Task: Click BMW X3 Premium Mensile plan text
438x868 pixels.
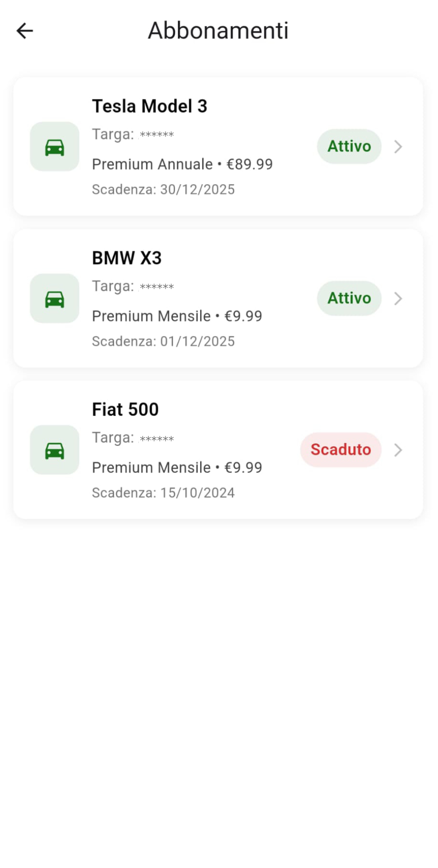Action: [177, 316]
